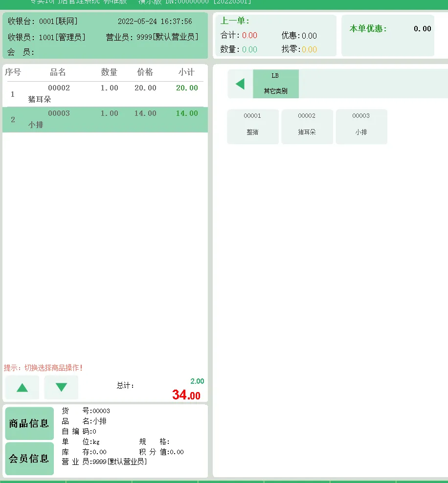Click the up arrow to select previous item
This screenshot has height=483, width=448.
pyautogui.click(x=22, y=387)
